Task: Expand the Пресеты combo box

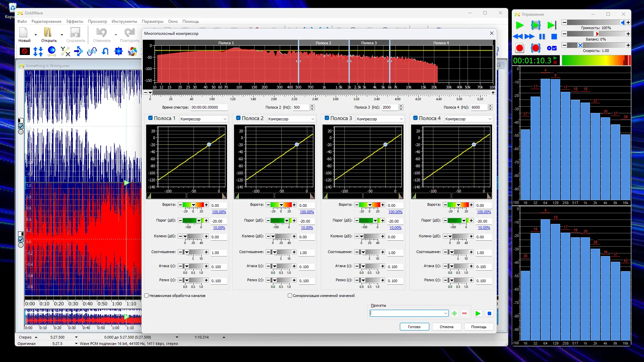Action: (445, 313)
